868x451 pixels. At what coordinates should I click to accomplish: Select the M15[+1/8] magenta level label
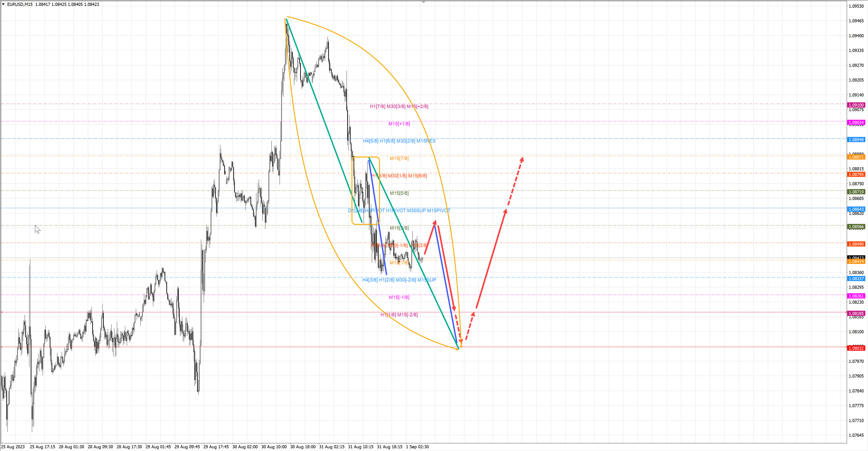(399, 124)
